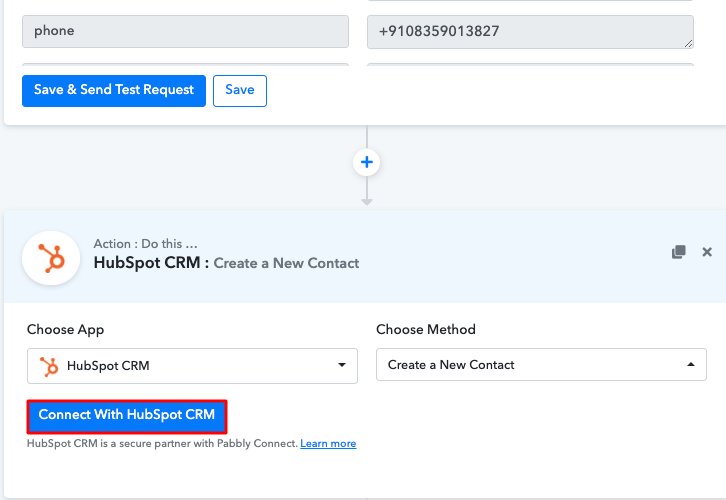The width and height of the screenshot is (726, 500).
Task: Click the plus icon to add a step
Action: pyautogui.click(x=367, y=162)
